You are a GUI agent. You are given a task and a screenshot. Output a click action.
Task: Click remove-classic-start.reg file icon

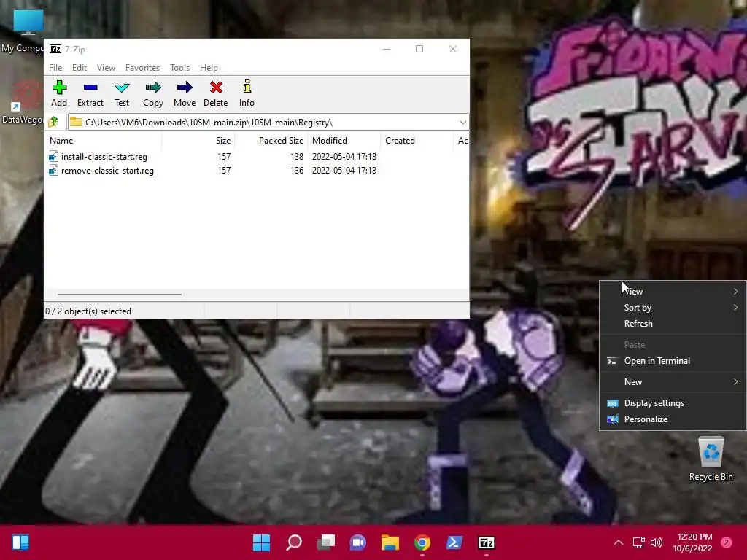click(x=53, y=171)
